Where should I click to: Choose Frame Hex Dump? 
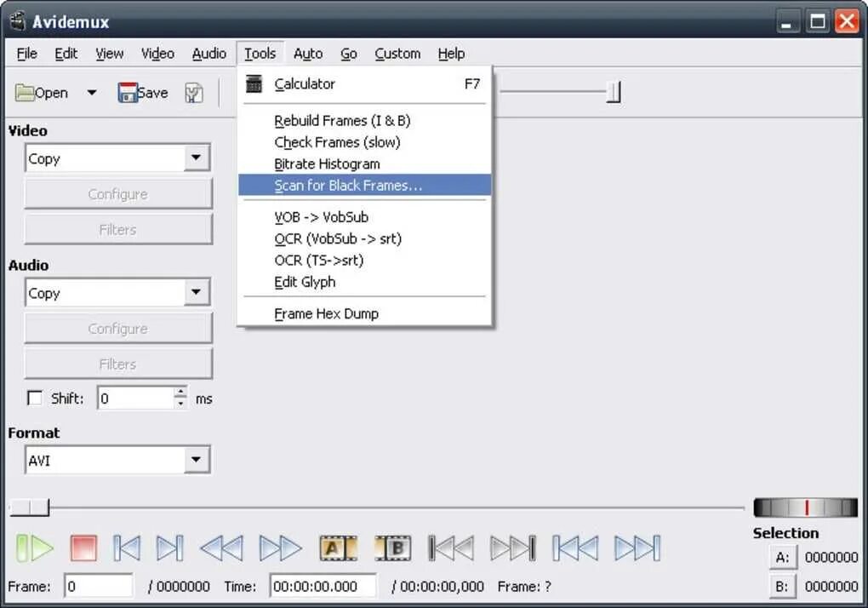(365, 314)
